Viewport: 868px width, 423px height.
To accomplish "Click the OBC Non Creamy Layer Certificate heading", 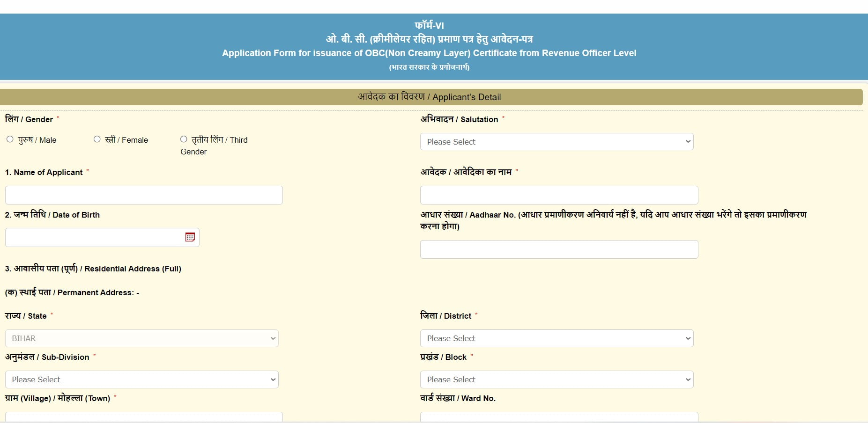I will click(x=429, y=53).
